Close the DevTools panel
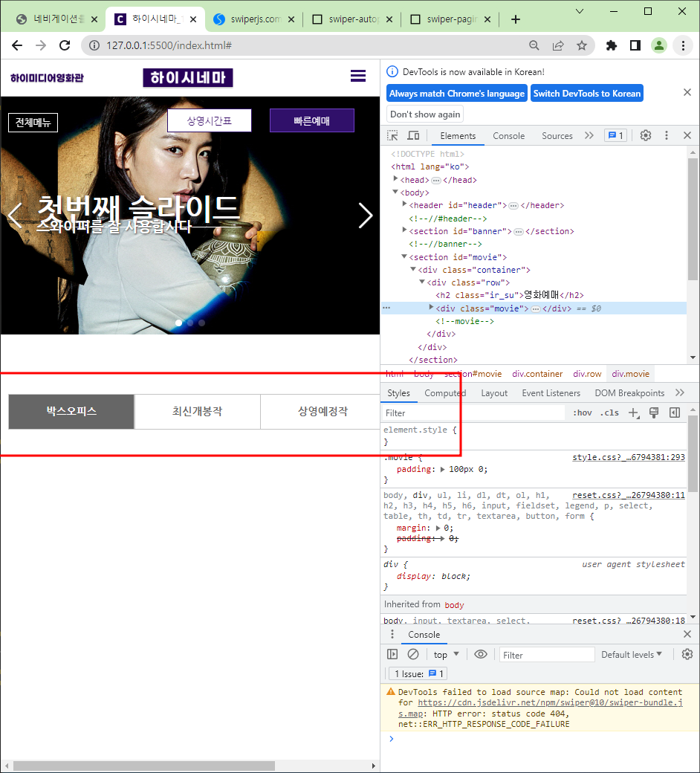Screen dimensions: 700x773 [687, 135]
